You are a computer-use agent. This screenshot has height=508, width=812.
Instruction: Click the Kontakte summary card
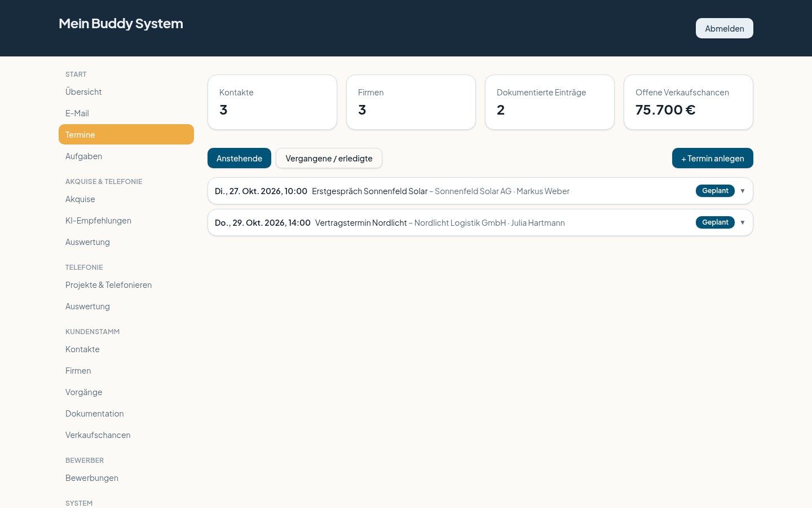(x=272, y=102)
